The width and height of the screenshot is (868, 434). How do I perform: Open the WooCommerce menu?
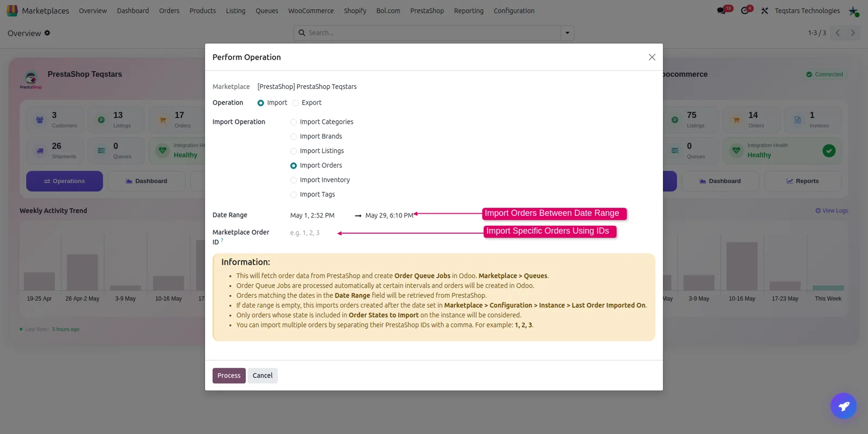tap(311, 11)
